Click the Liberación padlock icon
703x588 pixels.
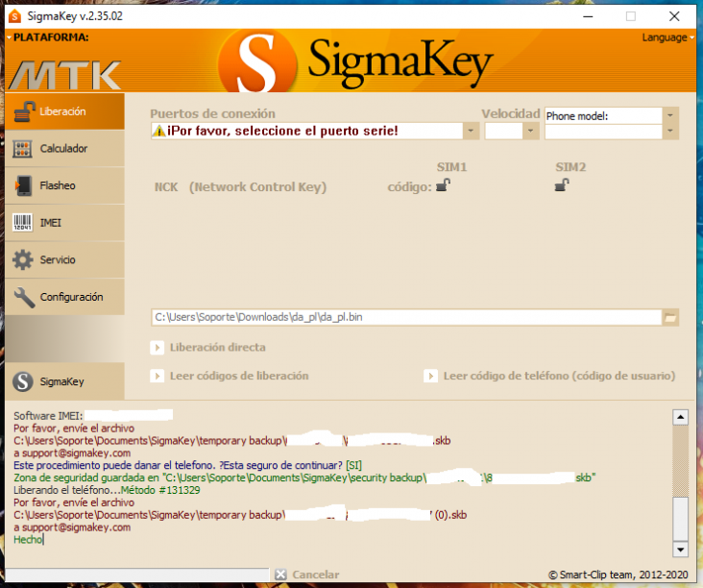(24, 111)
